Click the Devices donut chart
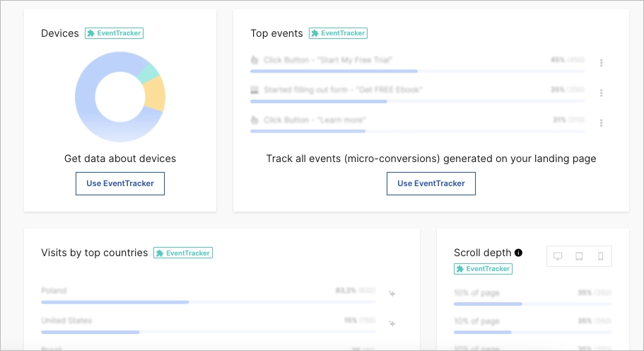The height and width of the screenshot is (351, 644). (120, 97)
